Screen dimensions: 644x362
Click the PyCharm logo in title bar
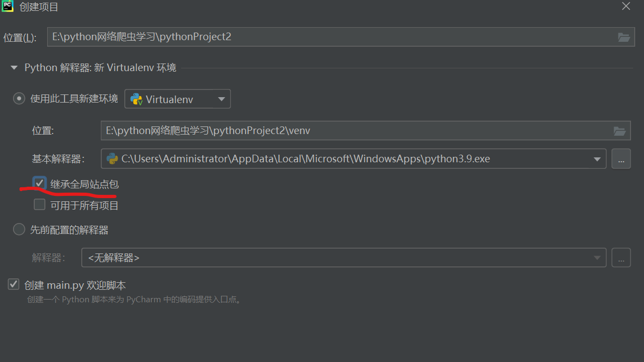click(x=8, y=6)
